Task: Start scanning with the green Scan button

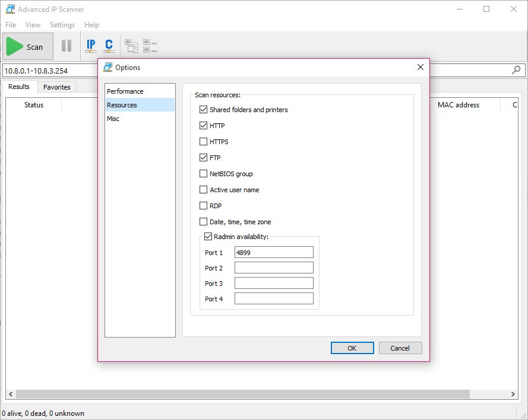Action: (x=28, y=46)
